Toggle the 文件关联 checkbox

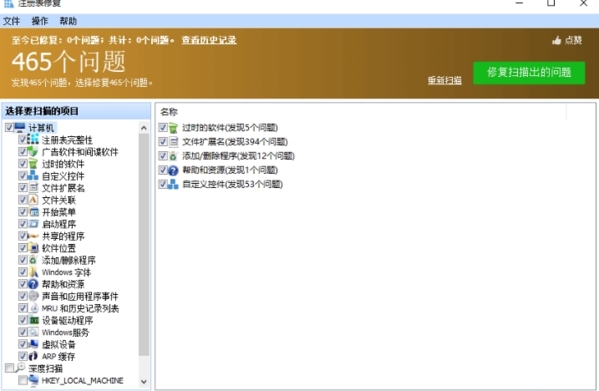point(23,200)
